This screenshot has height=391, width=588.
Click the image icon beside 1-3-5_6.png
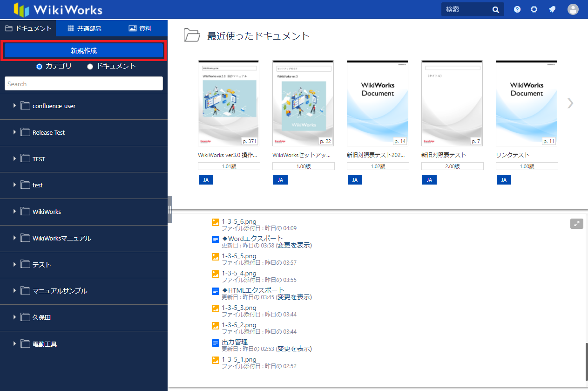pos(216,222)
